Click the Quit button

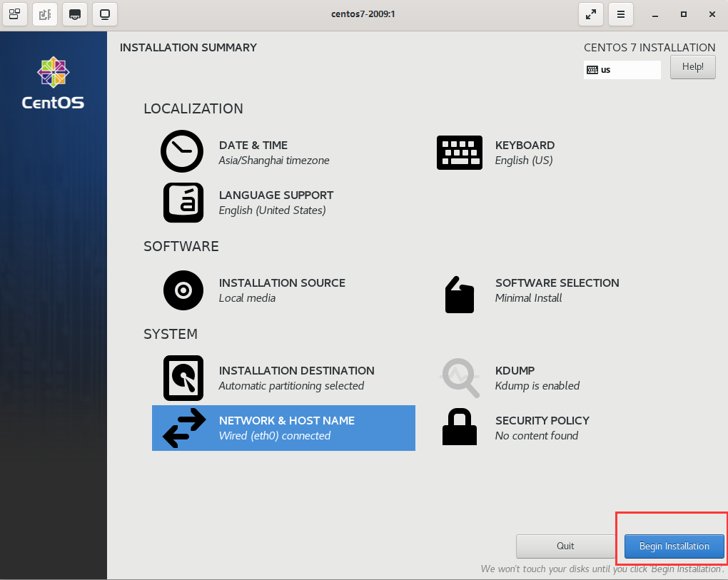coord(565,546)
